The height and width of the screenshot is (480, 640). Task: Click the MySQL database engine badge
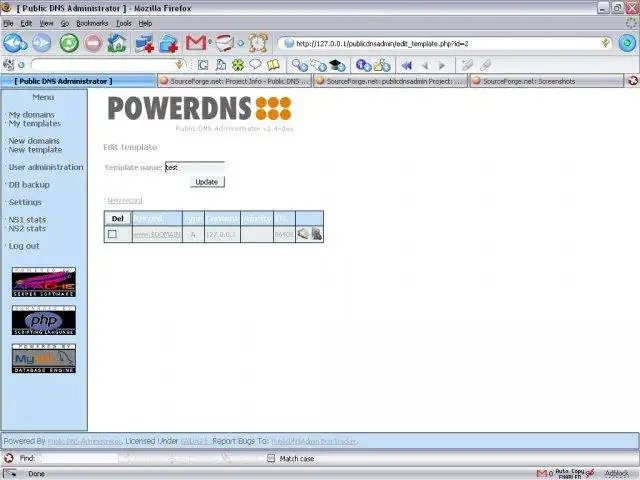(44, 358)
